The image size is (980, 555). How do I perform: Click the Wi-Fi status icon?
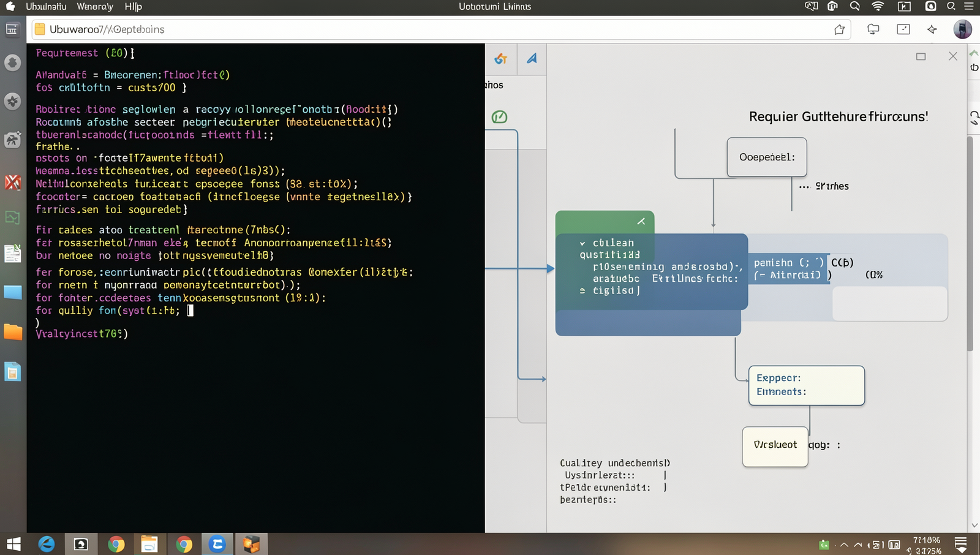878,6
